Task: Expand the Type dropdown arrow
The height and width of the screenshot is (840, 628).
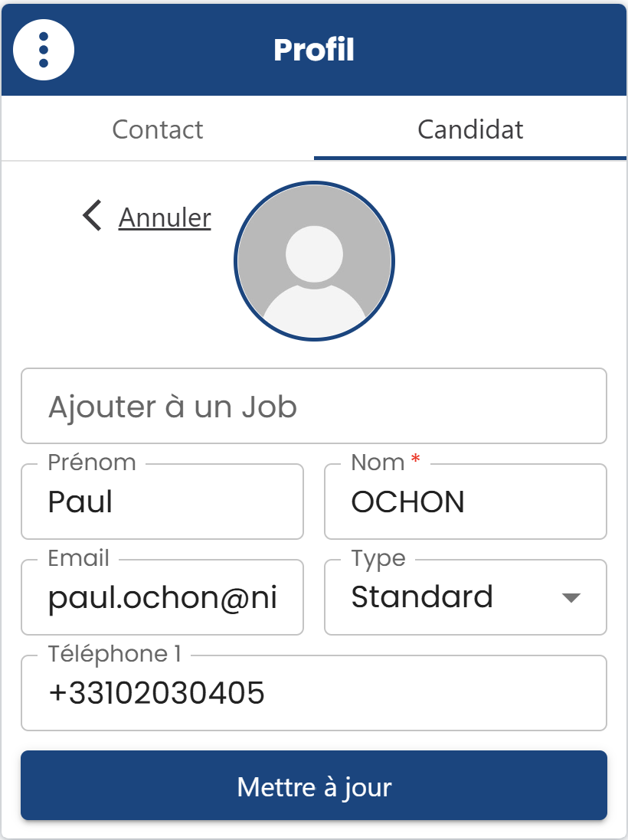Action: pyautogui.click(x=571, y=598)
